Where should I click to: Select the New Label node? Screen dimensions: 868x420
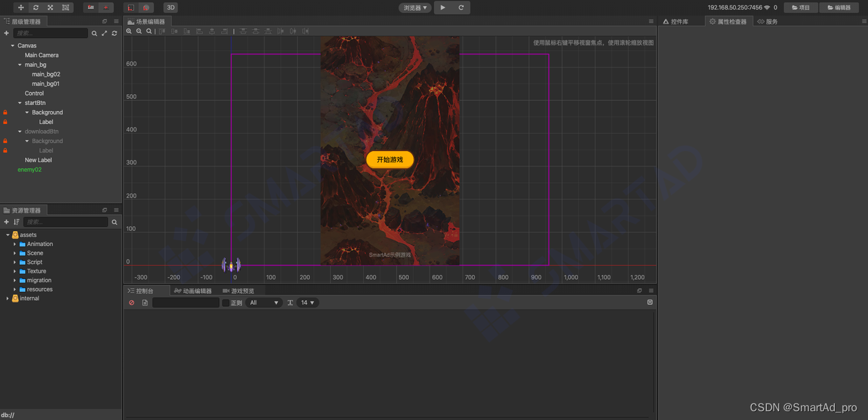tap(38, 160)
